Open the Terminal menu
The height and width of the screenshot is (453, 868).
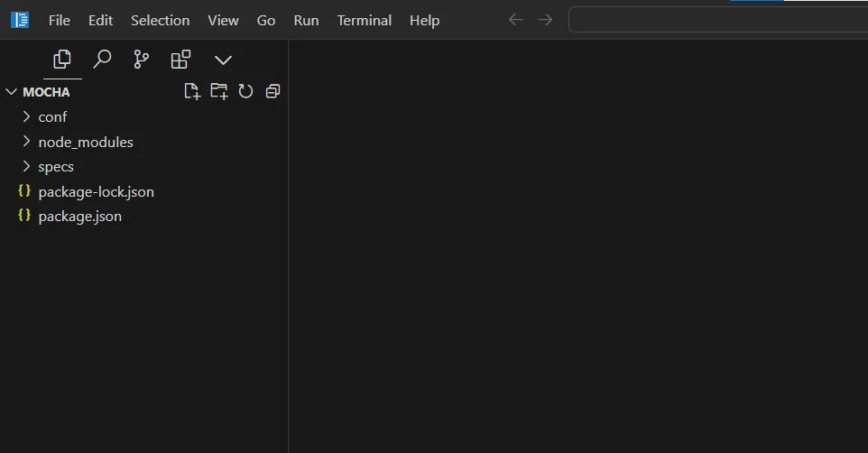365,21
